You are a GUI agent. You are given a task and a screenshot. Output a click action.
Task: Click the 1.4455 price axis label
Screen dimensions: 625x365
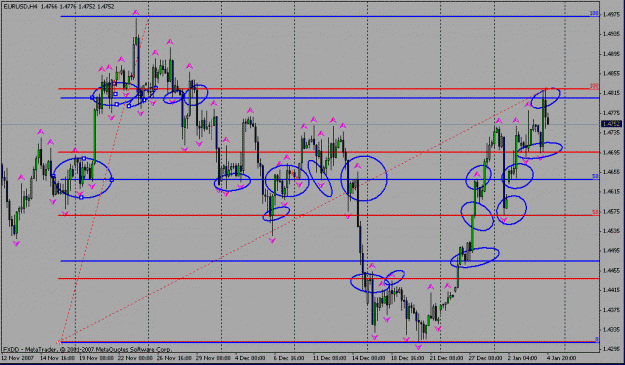[611, 270]
